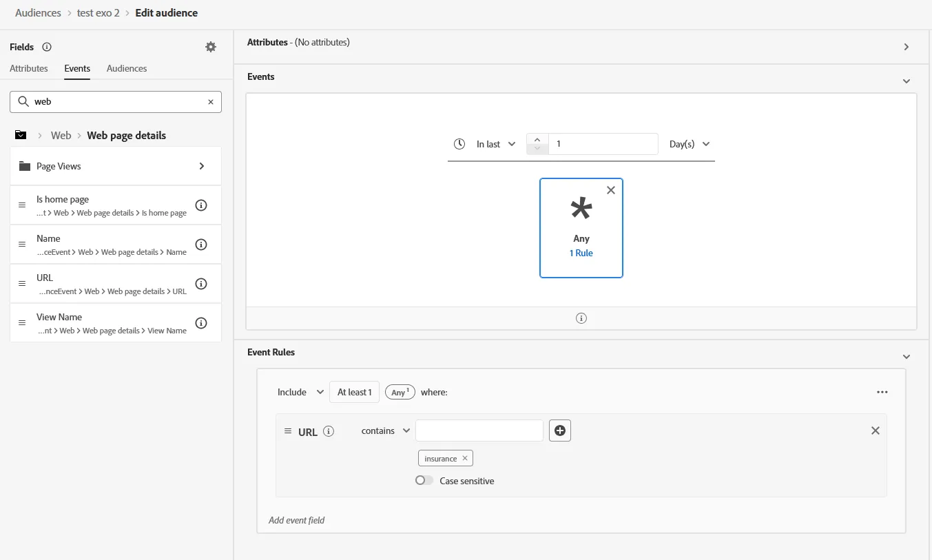This screenshot has height=560, width=932.
Task: Open info for the Name field
Action: (x=201, y=245)
